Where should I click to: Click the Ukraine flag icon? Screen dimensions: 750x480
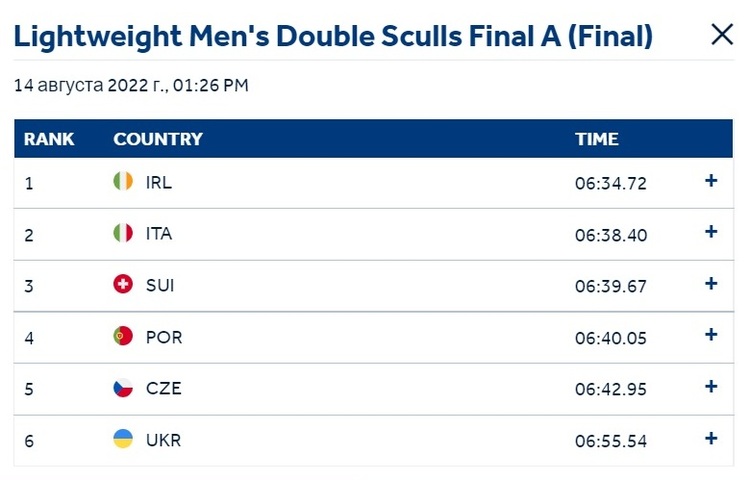tap(123, 439)
